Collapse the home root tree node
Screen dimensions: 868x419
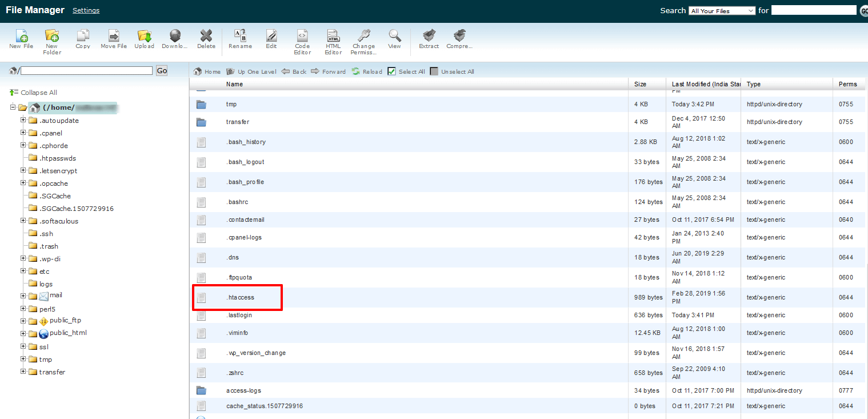click(13, 107)
